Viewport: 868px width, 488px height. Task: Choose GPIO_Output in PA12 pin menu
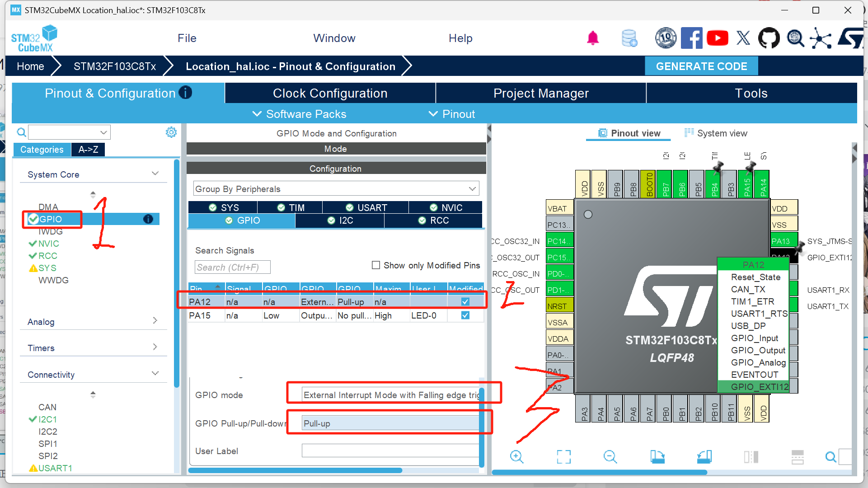click(758, 350)
